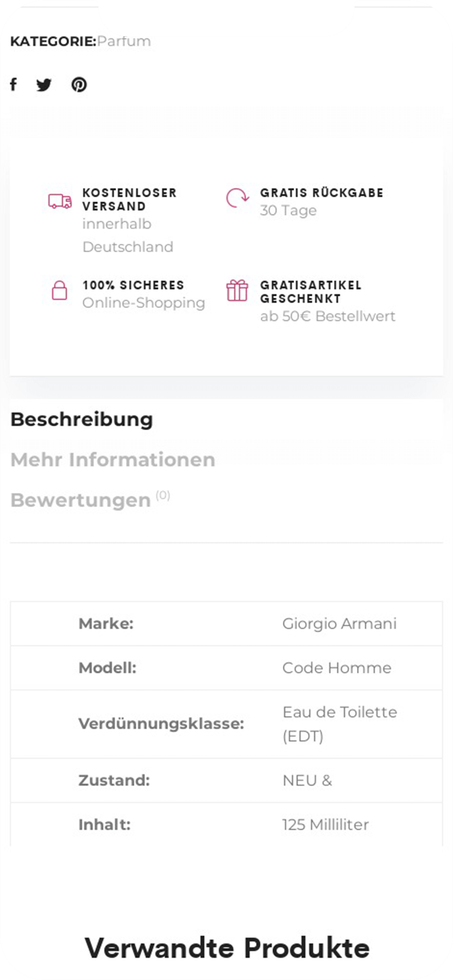Pin the product to Pinterest

tap(79, 85)
